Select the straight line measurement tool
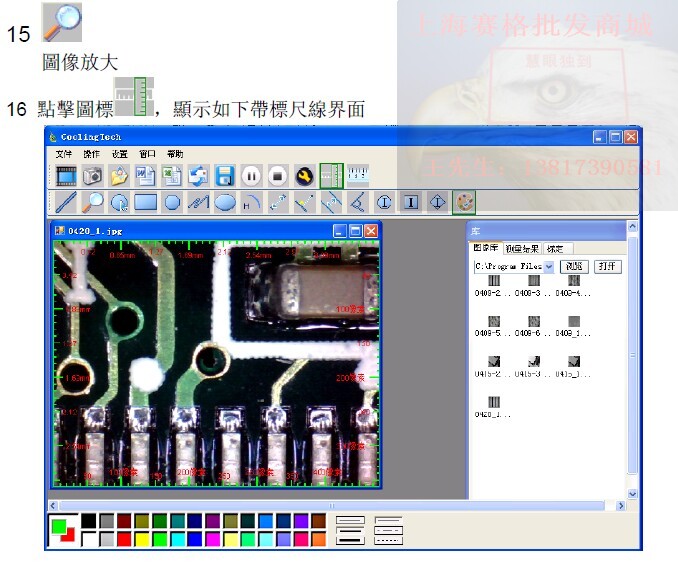This screenshot has height=567, width=678. click(x=66, y=202)
